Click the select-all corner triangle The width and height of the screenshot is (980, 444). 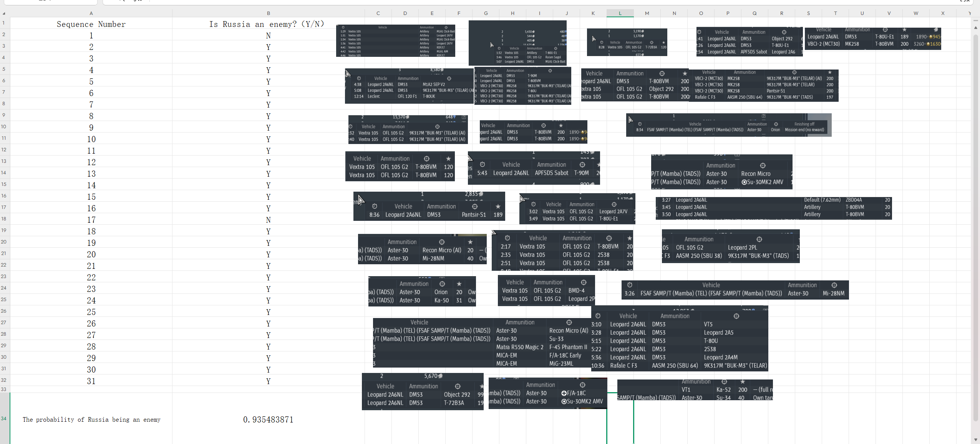(x=4, y=13)
